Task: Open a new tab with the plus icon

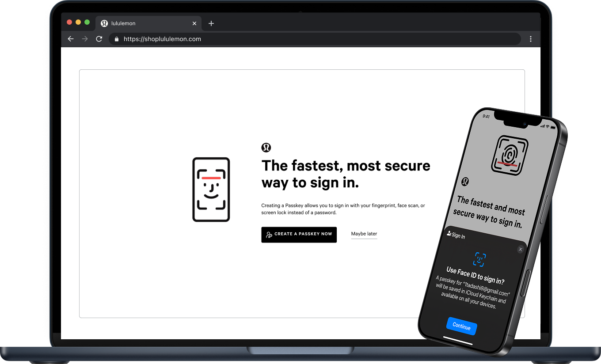Action: 211,23
